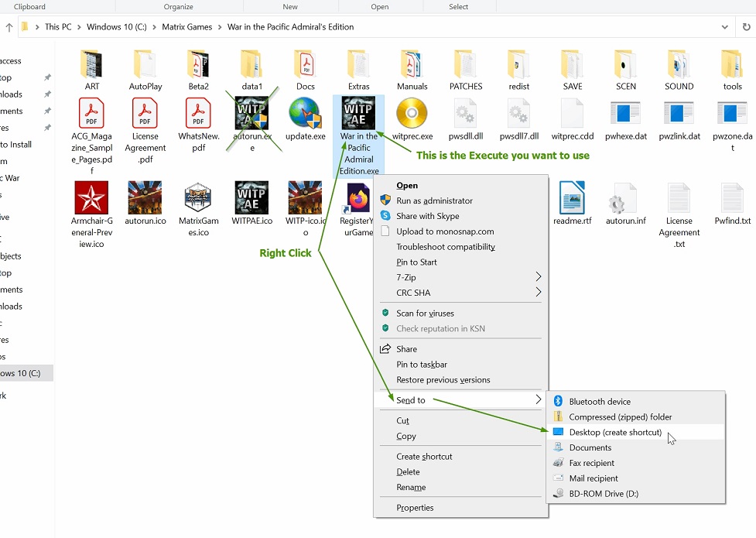
Task: Select pwhexe.dat file
Action: 626,118
